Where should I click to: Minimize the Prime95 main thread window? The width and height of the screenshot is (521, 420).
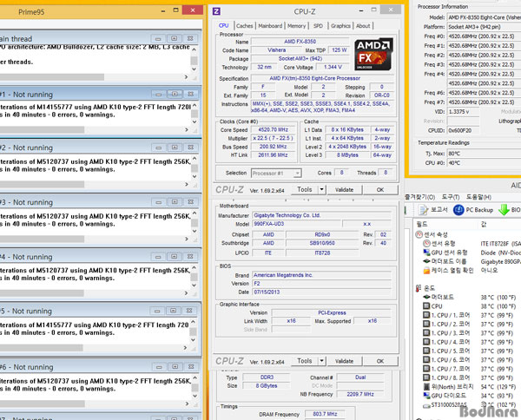[x=158, y=38]
